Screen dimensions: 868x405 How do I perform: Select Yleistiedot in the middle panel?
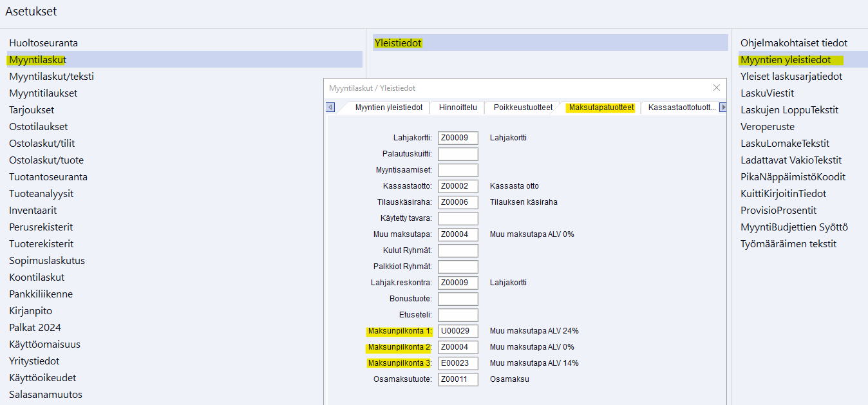click(398, 43)
